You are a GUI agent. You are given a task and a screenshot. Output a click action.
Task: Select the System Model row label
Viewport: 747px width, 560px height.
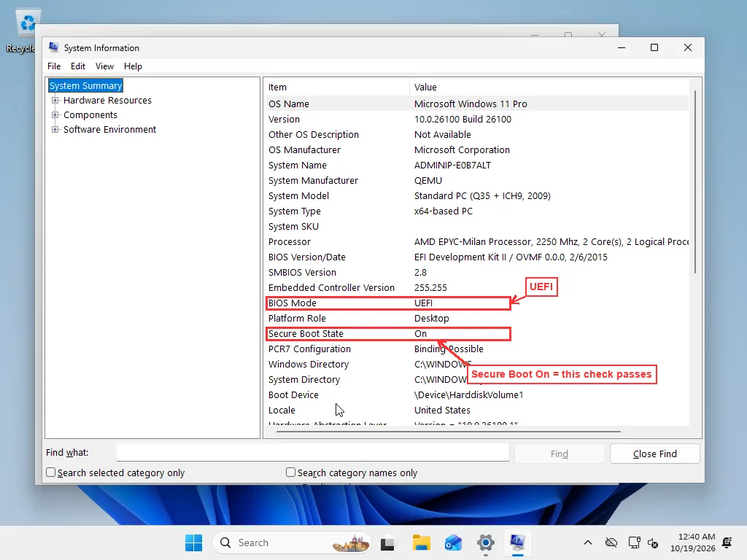[298, 195]
